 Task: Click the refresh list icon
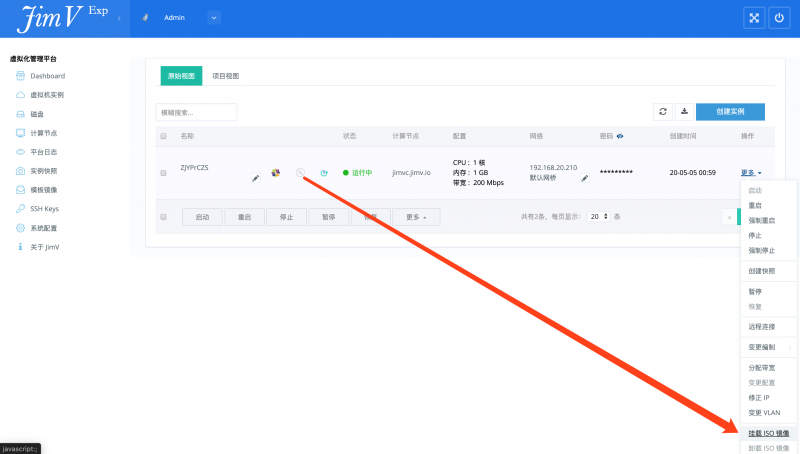tap(662, 112)
